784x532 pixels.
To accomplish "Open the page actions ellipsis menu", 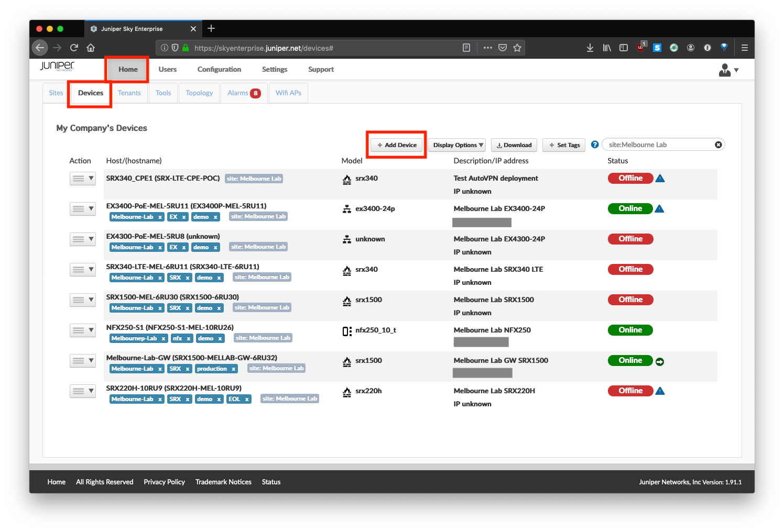I will tap(488, 48).
